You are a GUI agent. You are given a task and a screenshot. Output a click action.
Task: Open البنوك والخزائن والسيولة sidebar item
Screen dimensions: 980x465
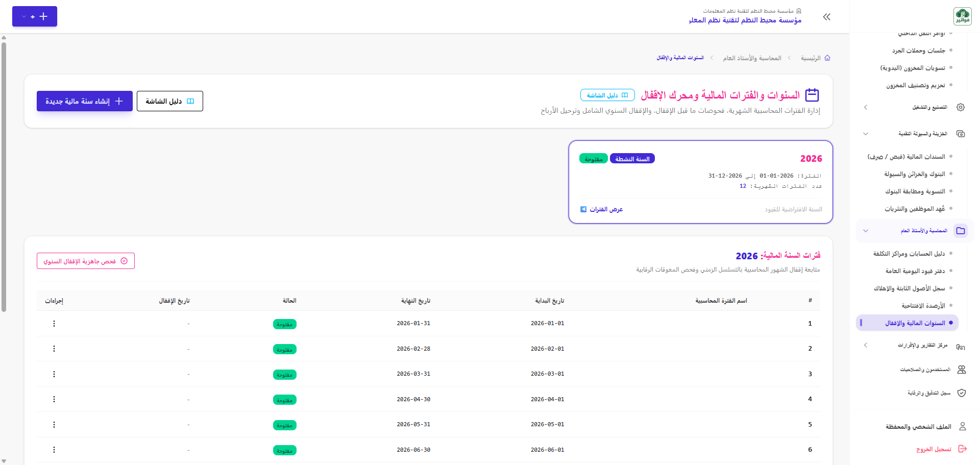coord(915,174)
